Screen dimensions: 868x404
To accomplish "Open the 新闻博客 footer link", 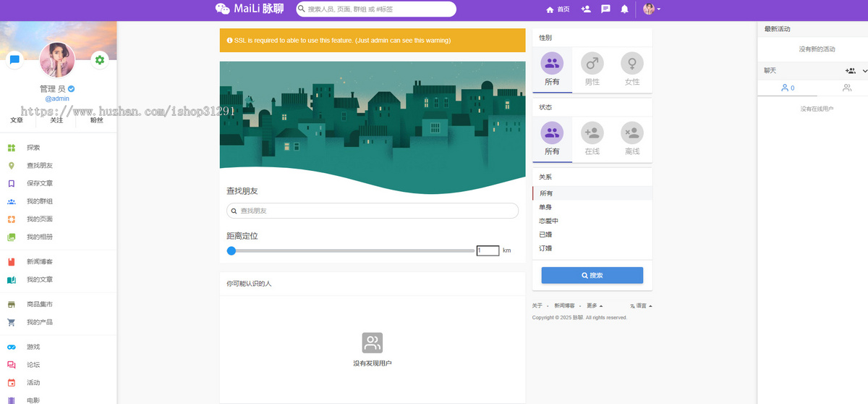I will point(564,306).
